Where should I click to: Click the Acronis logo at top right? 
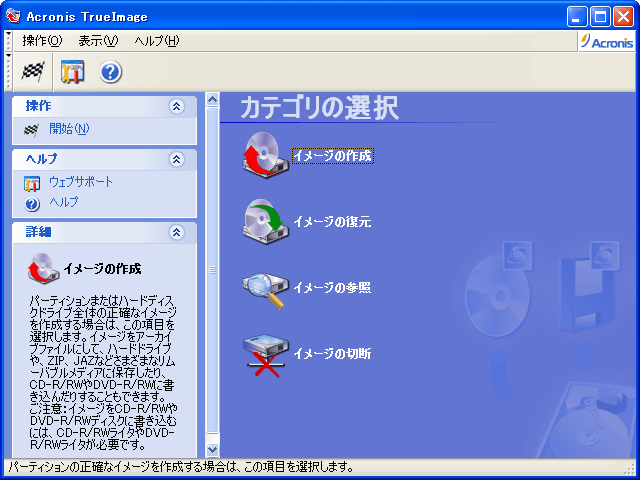point(607,41)
